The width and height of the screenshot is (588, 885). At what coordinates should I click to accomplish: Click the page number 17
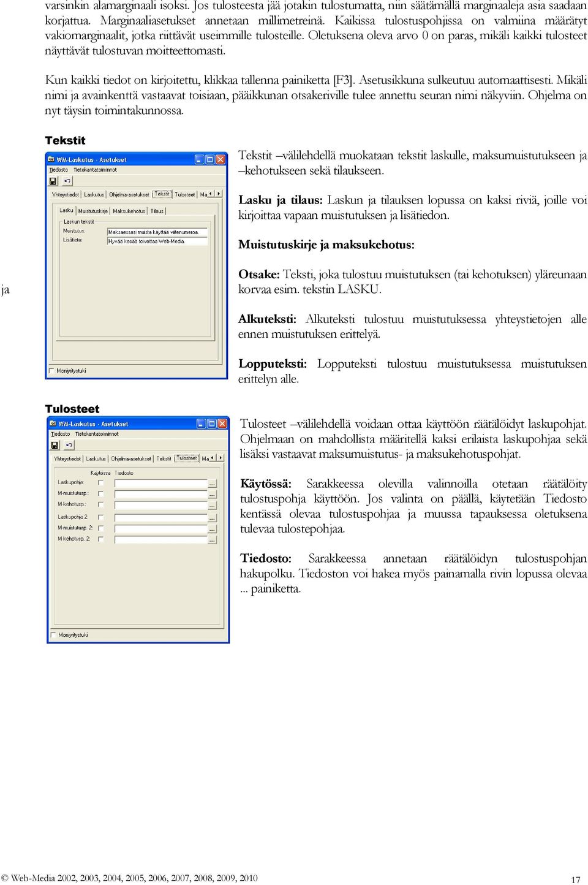576,879
